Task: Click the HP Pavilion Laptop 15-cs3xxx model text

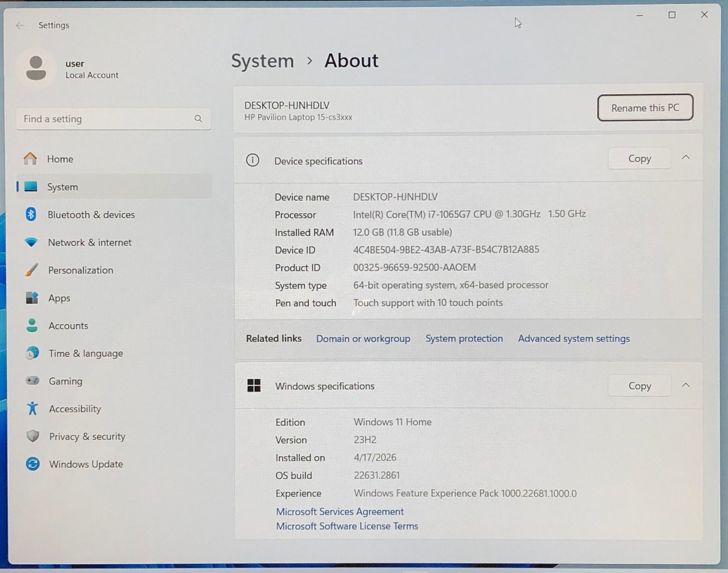Action: pyautogui.click(x=298, y=117)
